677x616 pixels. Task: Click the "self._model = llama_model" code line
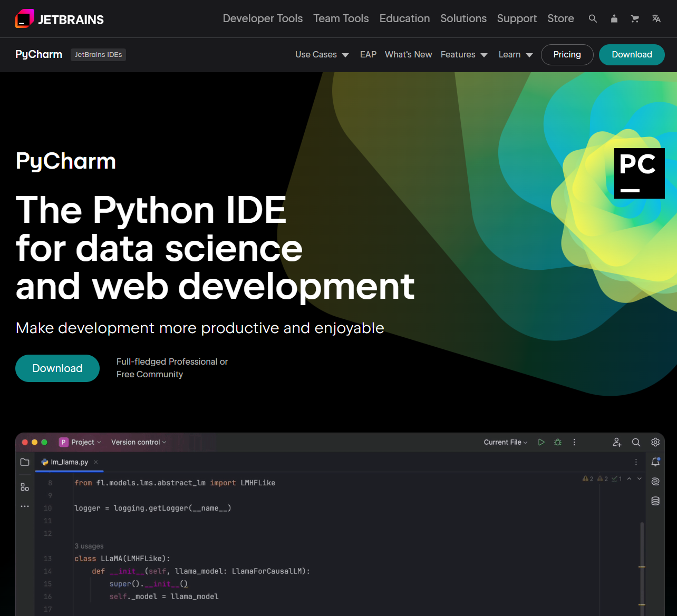click(x=164, y=597)
